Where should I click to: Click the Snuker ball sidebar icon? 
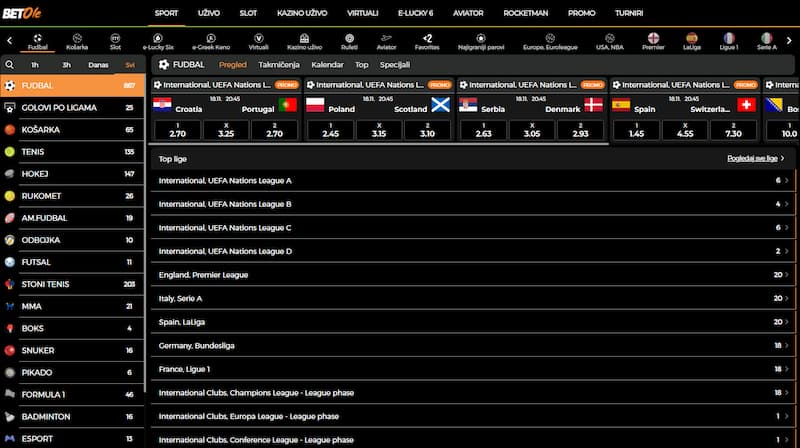point(10,351)
